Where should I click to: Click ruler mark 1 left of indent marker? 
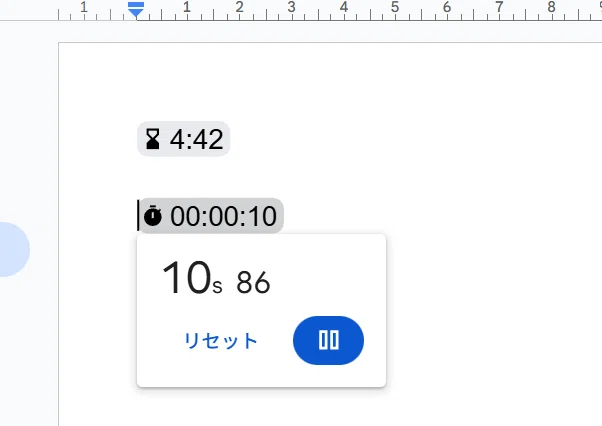coord(84,7)
